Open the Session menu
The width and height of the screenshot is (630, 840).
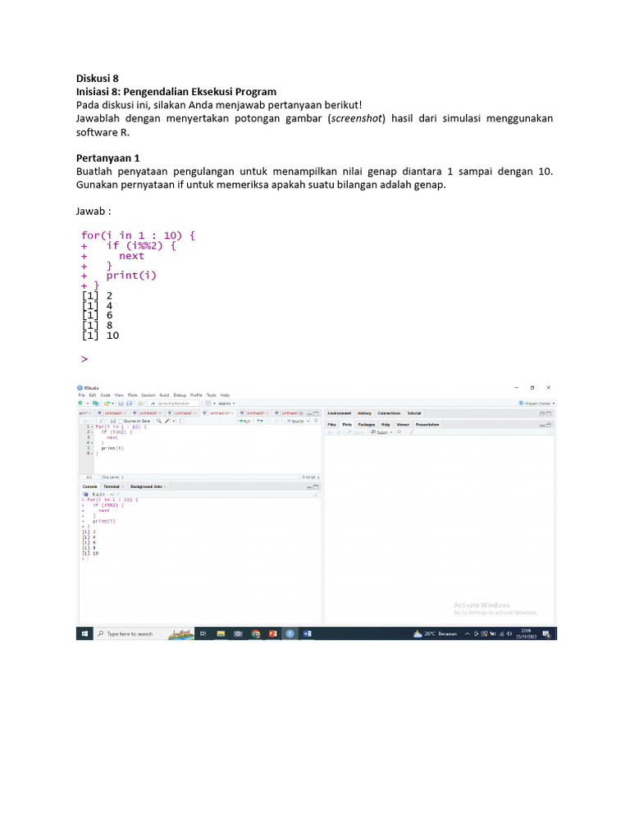click(148, 395)
